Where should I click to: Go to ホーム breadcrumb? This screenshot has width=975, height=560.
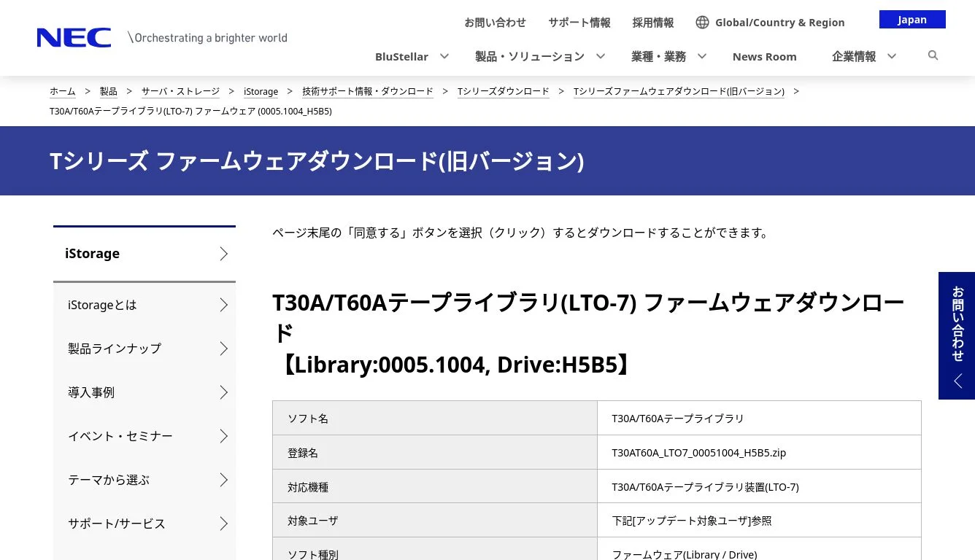tap(62, 91)
